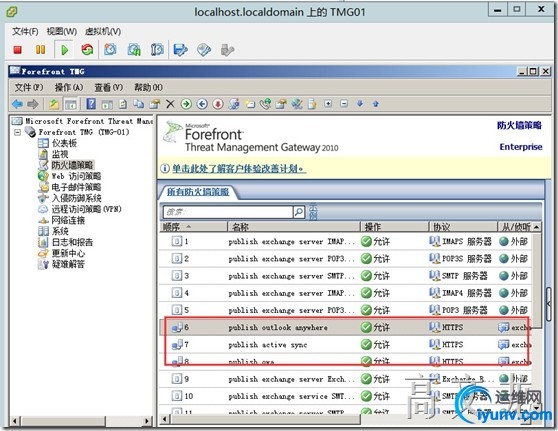558x431 pixels.
Task: Click the info icon beside improvement plan link
Action: pyautogui.click(x=165, y=168)
